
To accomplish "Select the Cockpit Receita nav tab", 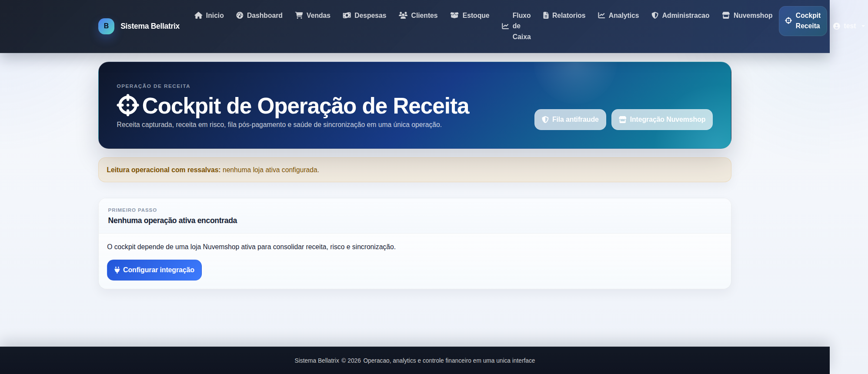I will pyautogui.click(x=803, y=21).
